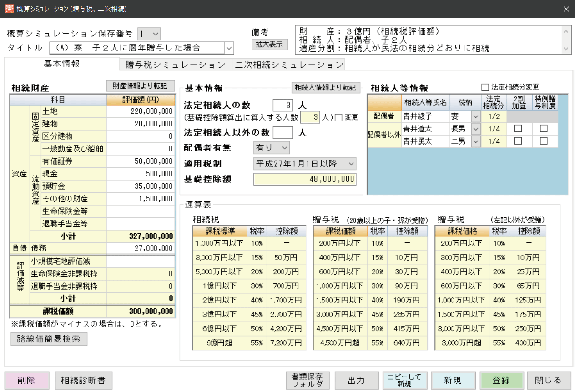Open 路線価簡易検索
This screenshot has width=575, height=392.
[49, 339]
